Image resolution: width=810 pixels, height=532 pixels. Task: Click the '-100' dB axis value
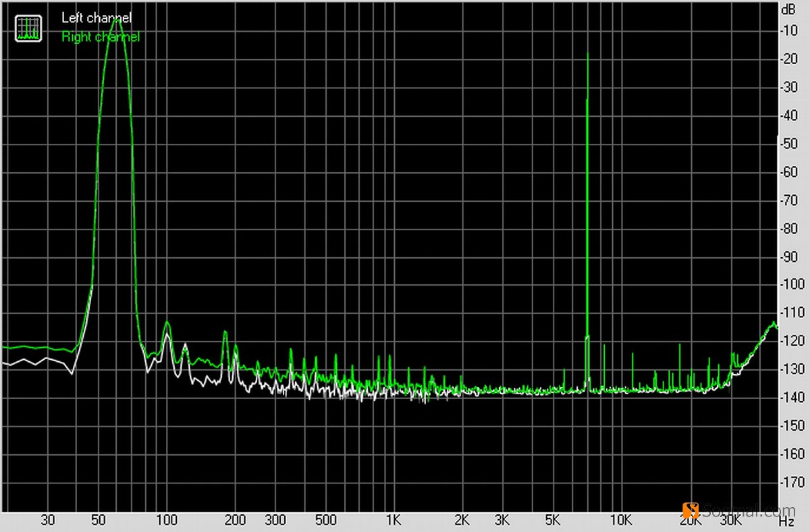(793, 285)
